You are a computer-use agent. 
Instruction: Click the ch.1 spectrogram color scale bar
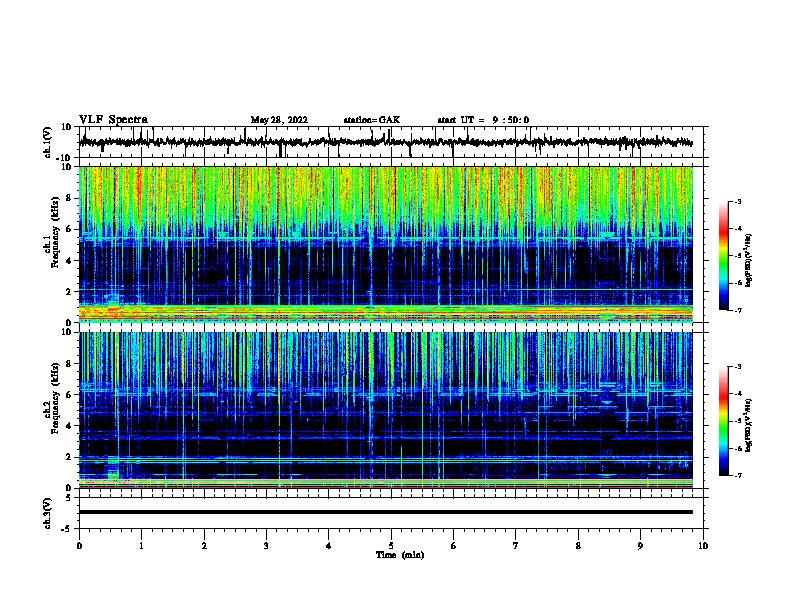click(x=724, y=256)
